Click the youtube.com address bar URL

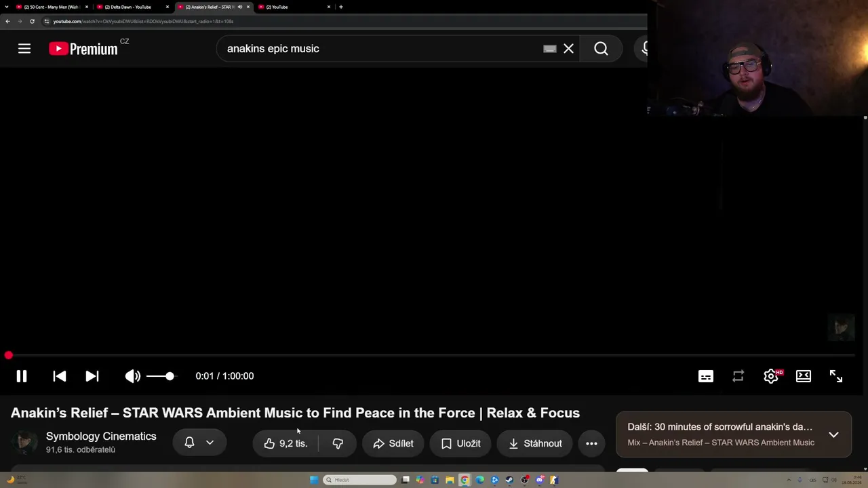click(143, 21)
